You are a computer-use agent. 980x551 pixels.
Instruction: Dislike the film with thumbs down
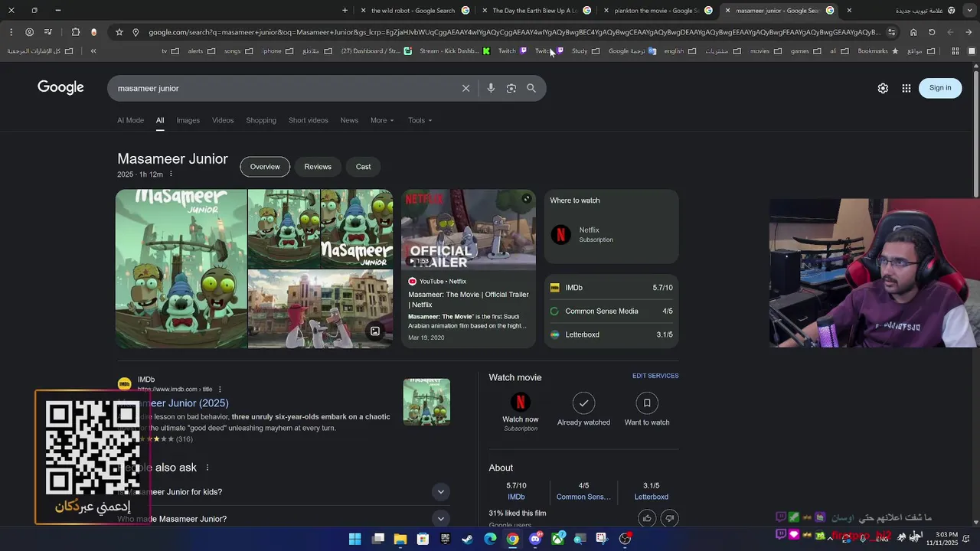pyautogui.click(x=669, y=518)
